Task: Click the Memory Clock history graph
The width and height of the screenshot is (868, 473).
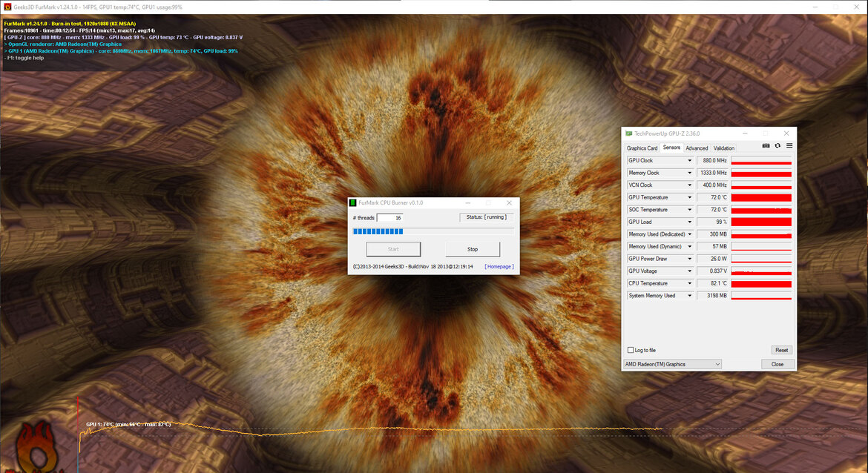Action: click(x=761, y=173)
